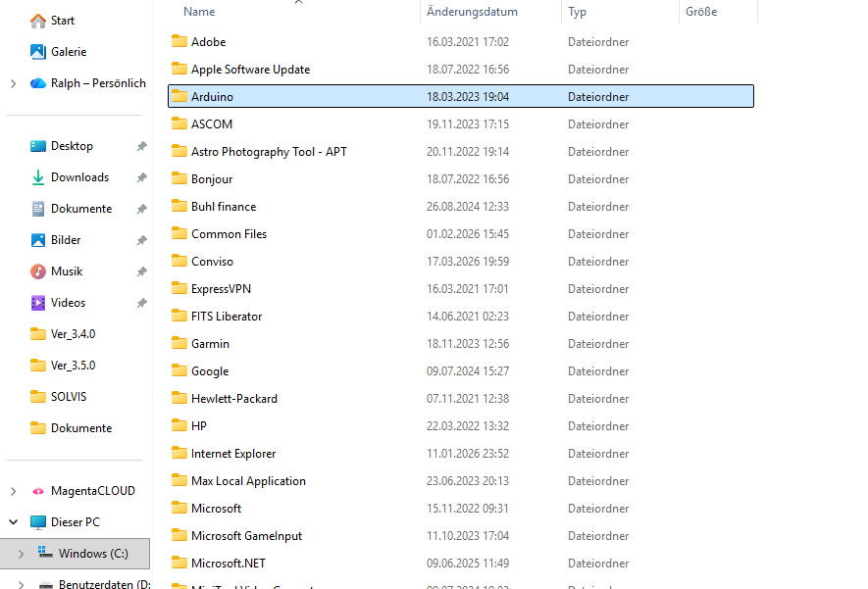Click the Größe column header
The image size is (868, 589).
tap(701, 12)
